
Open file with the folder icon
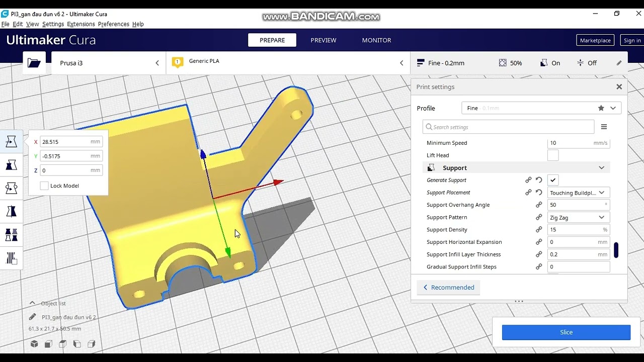pos(34,63)
